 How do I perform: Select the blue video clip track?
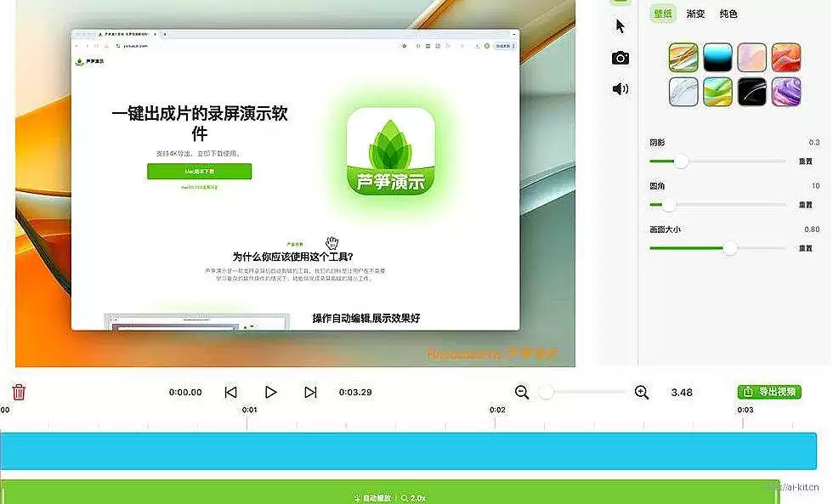408,451
